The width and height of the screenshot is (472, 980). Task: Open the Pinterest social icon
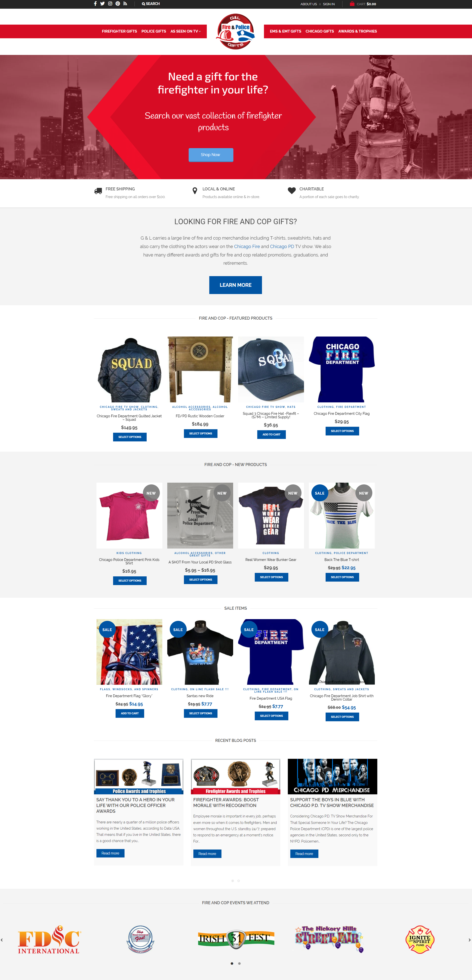(118, 4)
